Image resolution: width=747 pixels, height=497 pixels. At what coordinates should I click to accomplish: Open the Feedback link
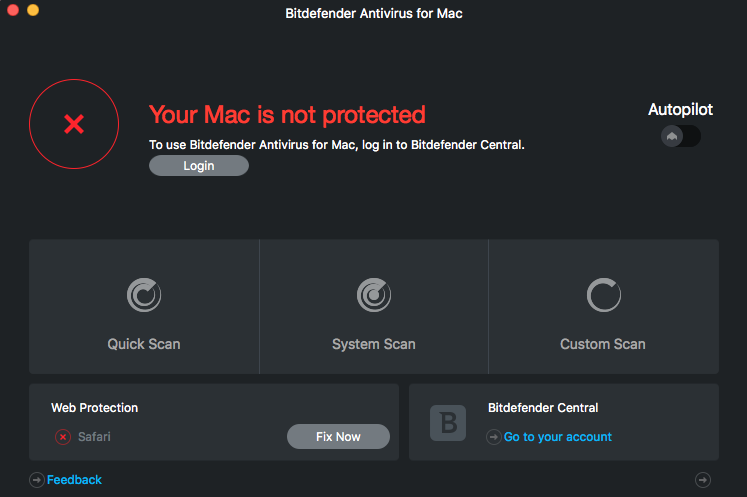[x=75, y=480]
